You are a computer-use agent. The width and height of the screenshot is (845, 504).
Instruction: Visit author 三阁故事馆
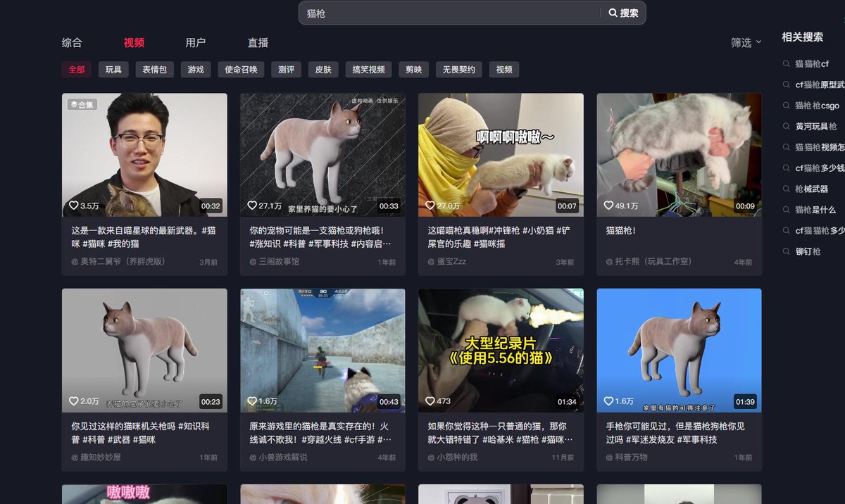tap(274, 261)
